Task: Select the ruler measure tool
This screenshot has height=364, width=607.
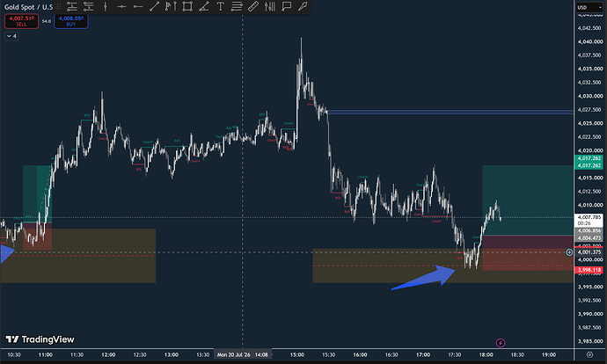Action: coord(253,6)
